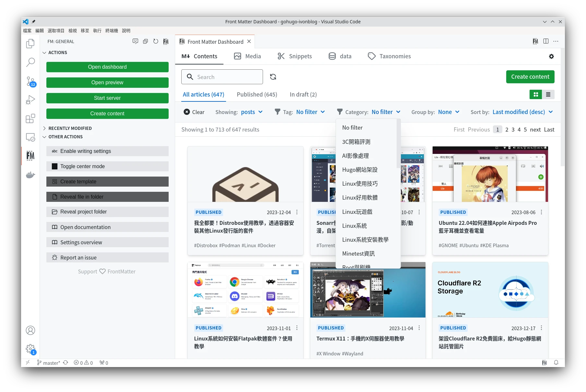This screenshot has width=586, height=392.
Task: Open Source Control in activity bar
Action: [x=30, y=81]
